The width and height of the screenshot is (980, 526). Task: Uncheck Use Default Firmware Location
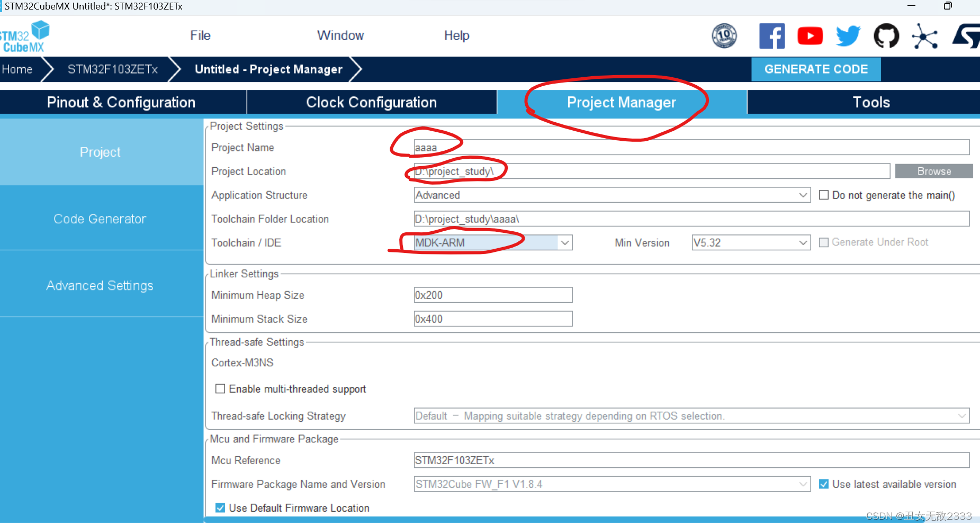220,508
